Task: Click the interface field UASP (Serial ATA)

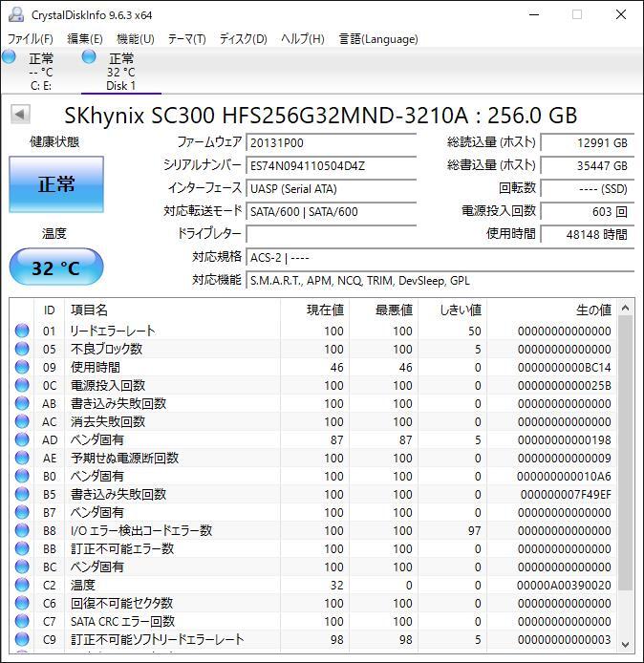Action: (332, 188)
